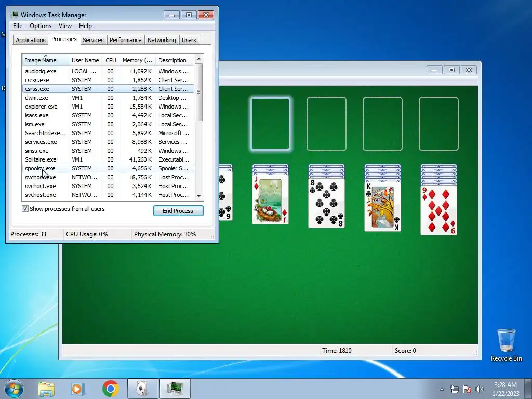Open File Explorer from taskbar
Screen dimensions: 532x399
pos(46,389)
